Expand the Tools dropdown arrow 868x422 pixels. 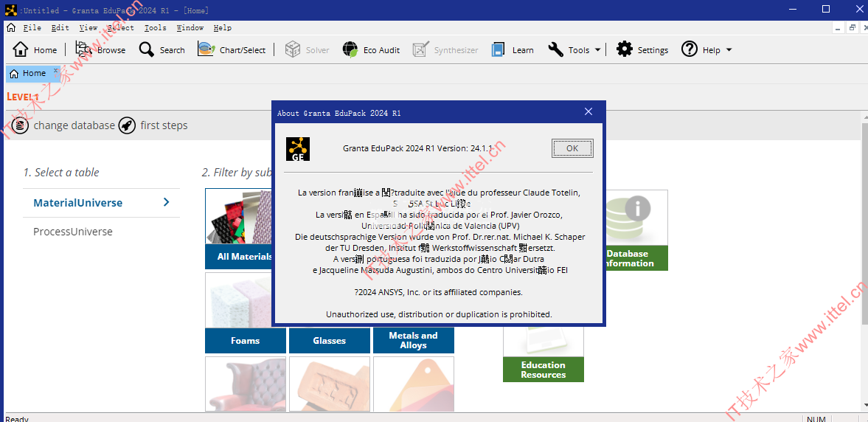tap(598, 50)
